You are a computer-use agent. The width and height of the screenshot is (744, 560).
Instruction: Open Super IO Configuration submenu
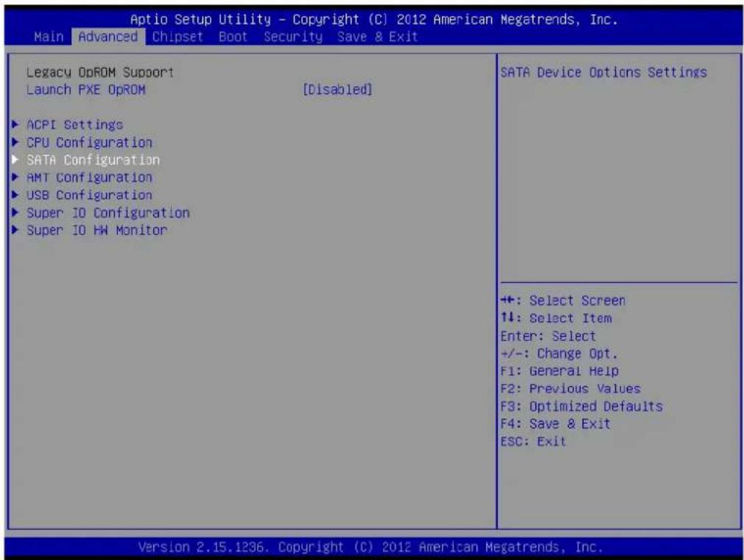coord(108,213)
